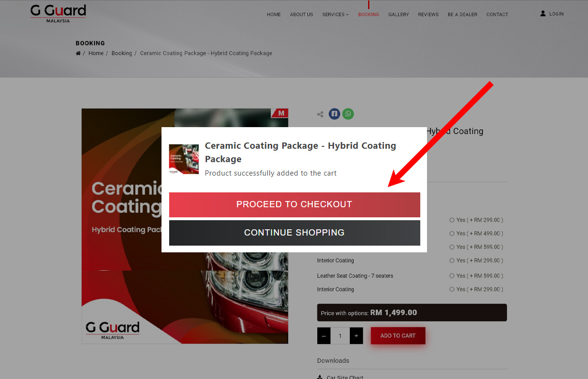The height and width of the screenshot is (379, 588).
Task: Click the G Guard Malaysia header logo
Action: tap(58, 13)
